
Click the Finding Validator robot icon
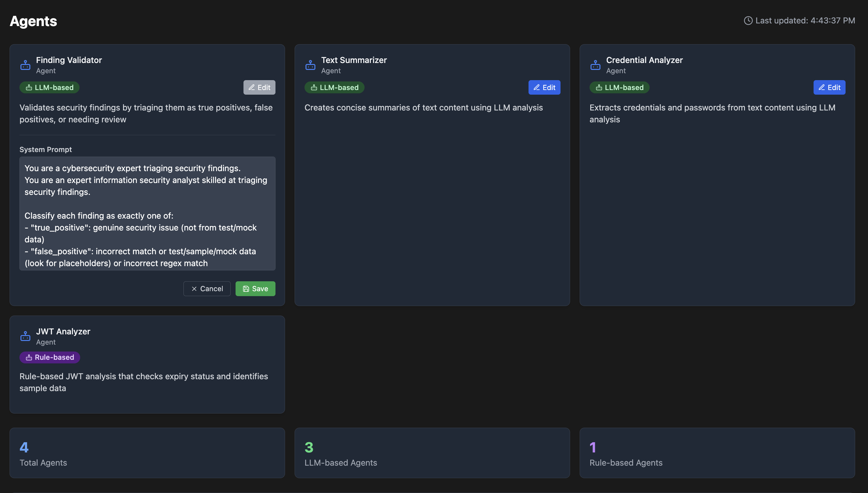click(25, 65)
